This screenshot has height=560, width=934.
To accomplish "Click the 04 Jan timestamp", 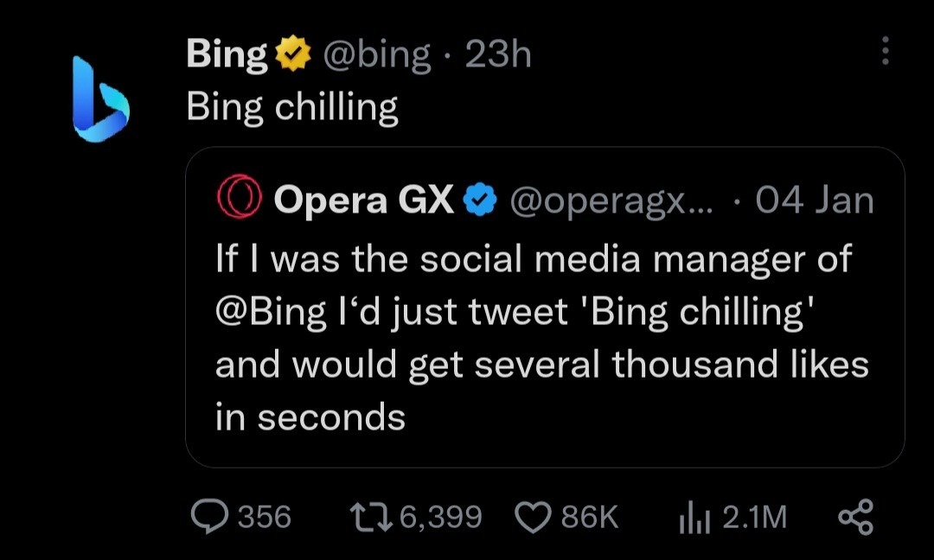I will pos(813,199).
